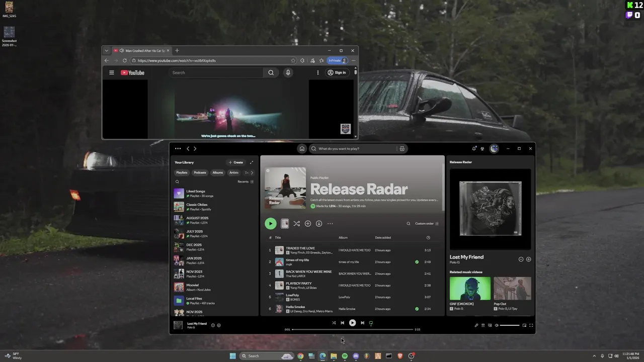This screenshot has width=644, height=362.
Task: Click YouTube Sign in button
Action: [x=337, y=72]
